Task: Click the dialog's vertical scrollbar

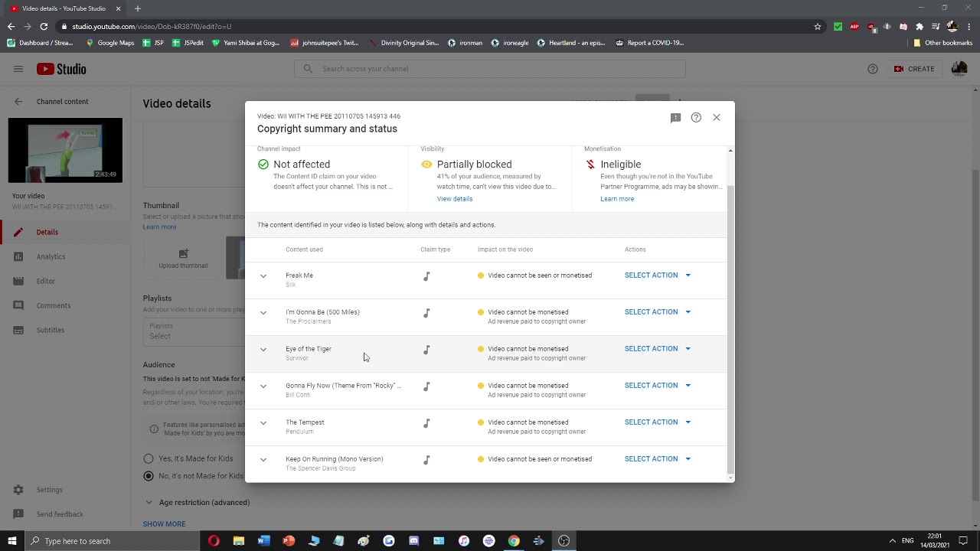Action: pyautogui.click(x=730, y=329)
